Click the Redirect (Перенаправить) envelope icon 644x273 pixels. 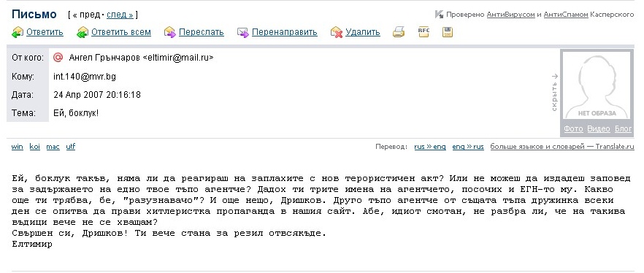243,32
